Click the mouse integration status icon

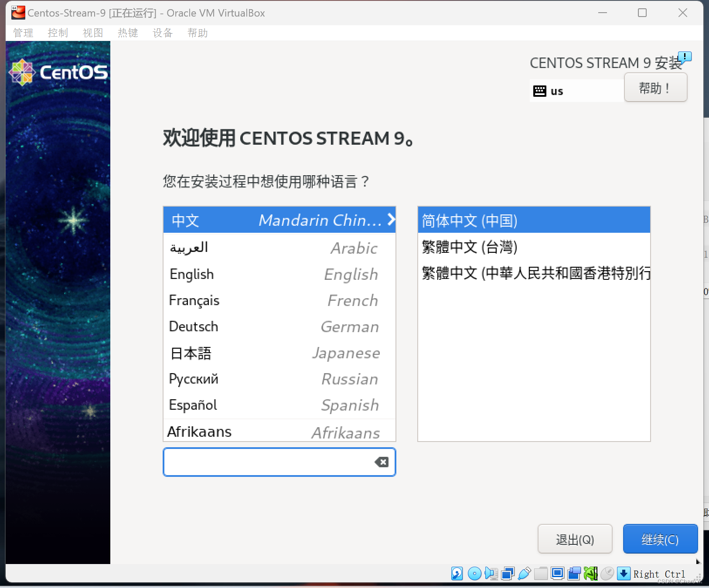tap(607, 573)
